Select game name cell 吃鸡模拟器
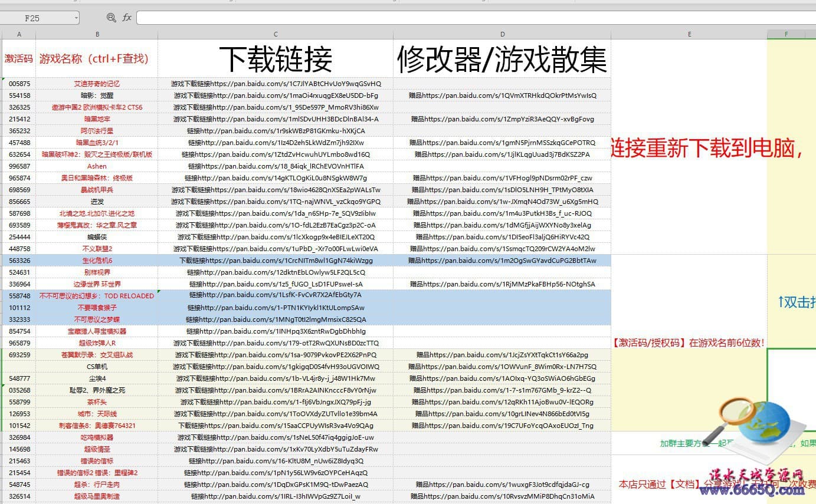 click(97, 437)
